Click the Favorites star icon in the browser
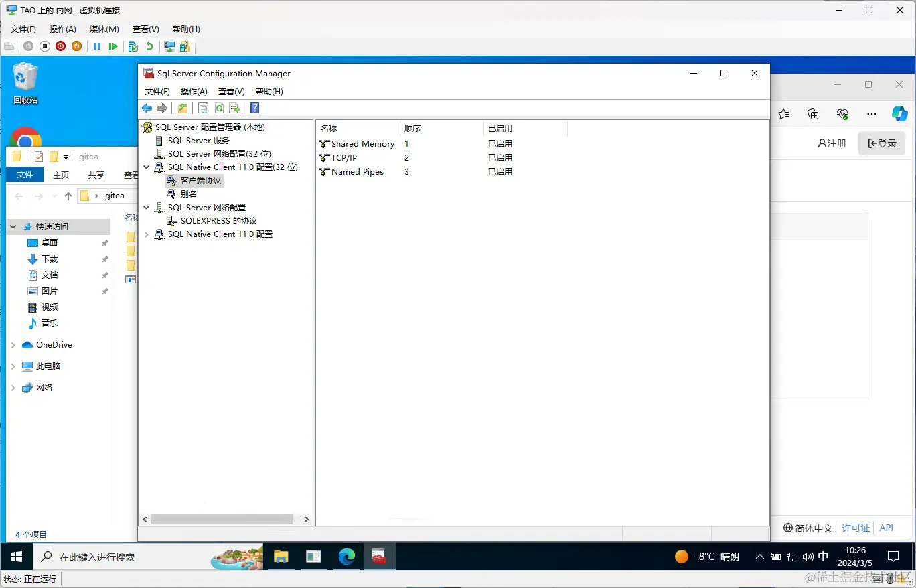Screen dimensions: 916x588 (x=783, y=114)
